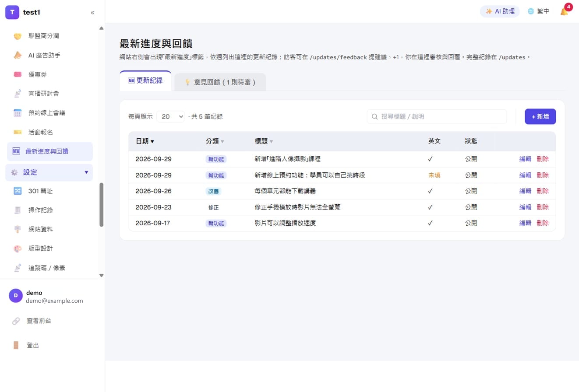This screenshot has width=579, height=392.
Task: Click the palette icon beside 版型設計
Action: coord(18,248)
